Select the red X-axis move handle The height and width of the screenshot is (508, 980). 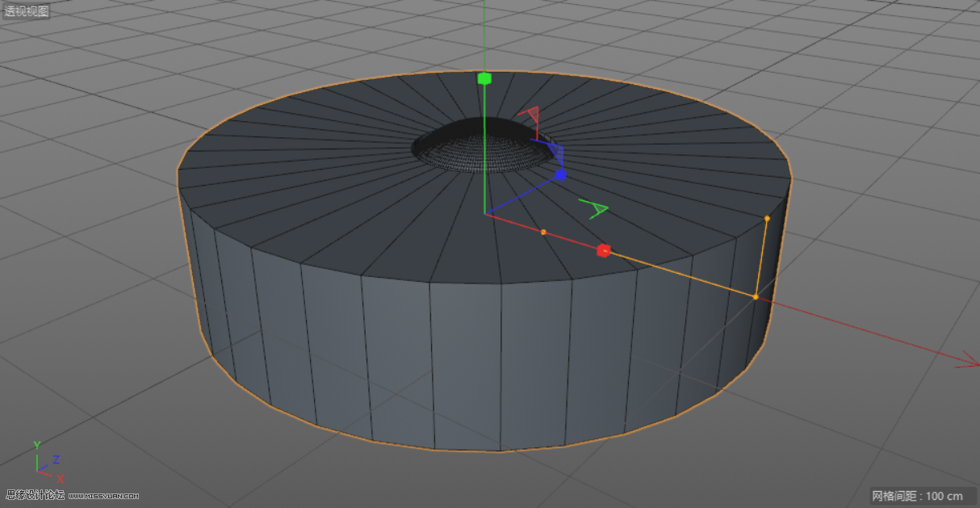tap(604, 249)
